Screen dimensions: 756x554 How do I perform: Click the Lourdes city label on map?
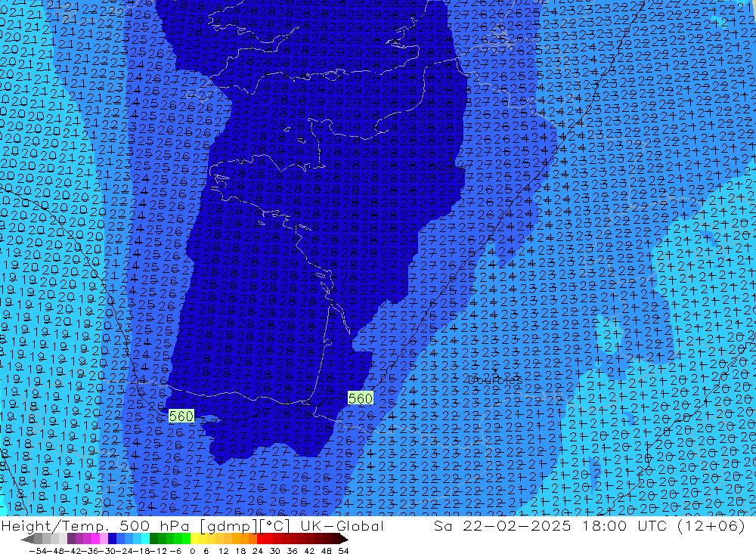[495, 380]
